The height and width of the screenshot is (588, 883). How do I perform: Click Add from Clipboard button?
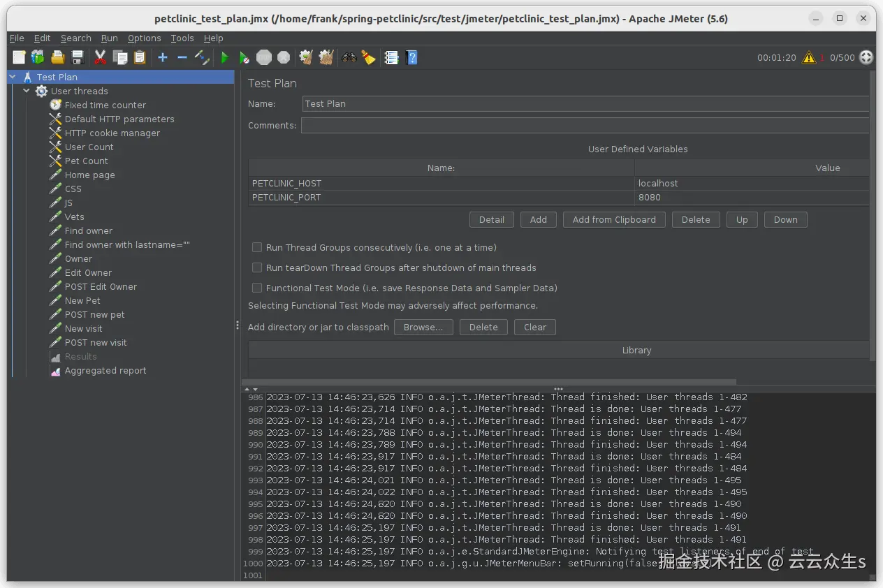click(614, 219)
